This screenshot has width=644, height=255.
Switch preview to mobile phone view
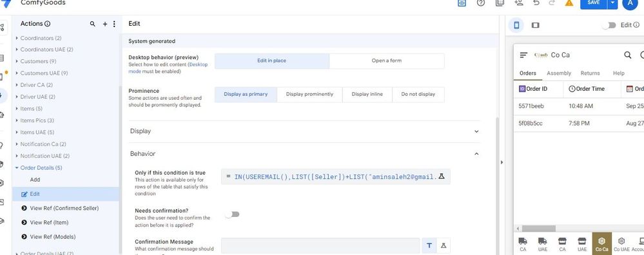pyautogui.click(x=516, y=25)
